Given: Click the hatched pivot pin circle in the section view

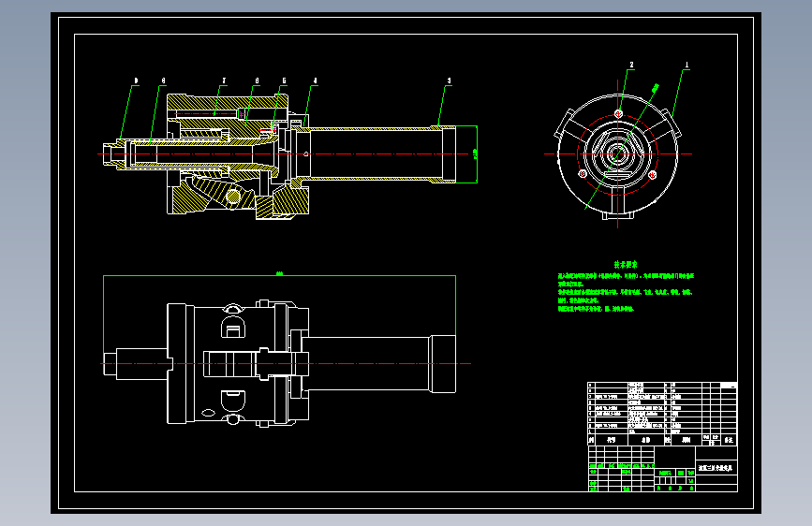Looking at the screenshot, I should pos(232,197).
